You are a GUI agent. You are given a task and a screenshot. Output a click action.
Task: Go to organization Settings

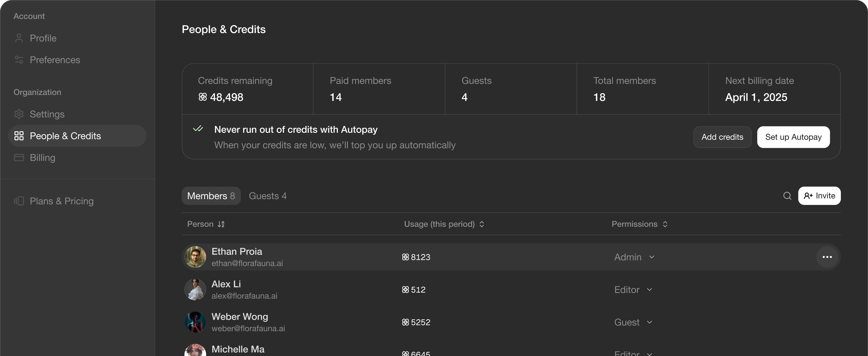(77, 114)
